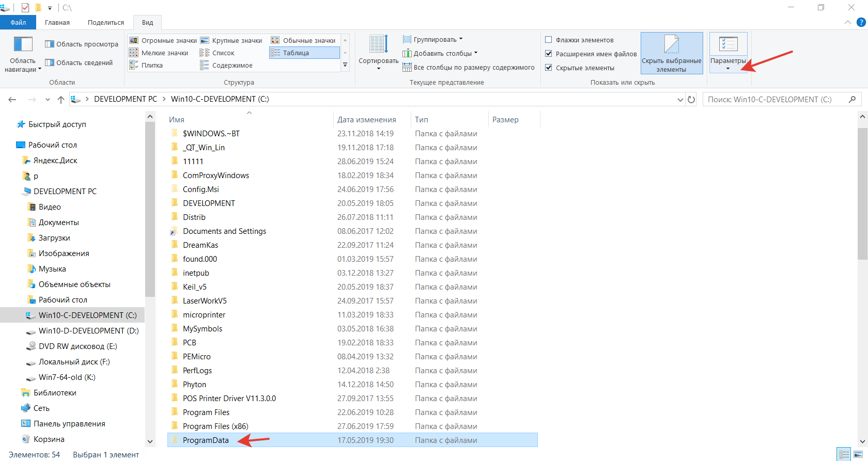Screen dimensions: 868x461
Task: Uncheck Расширения имен файлов checkbox
Action: click(x=549, y=54)
